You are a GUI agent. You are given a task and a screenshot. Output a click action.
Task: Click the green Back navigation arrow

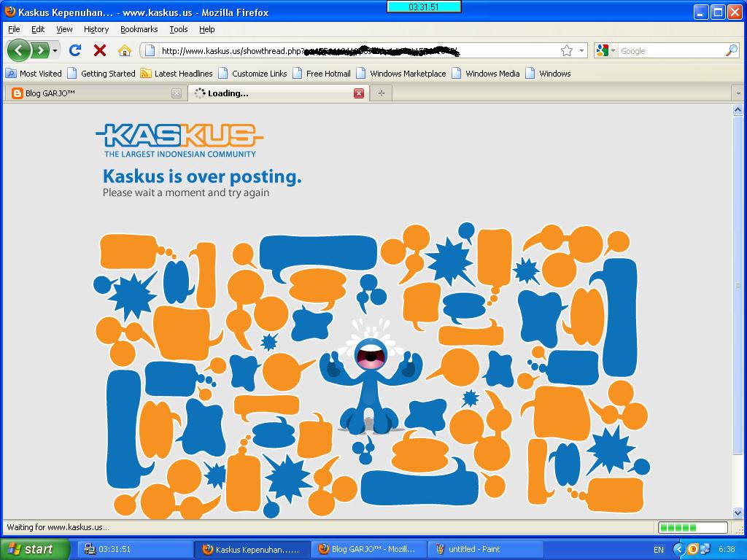(x=20, y=51)
